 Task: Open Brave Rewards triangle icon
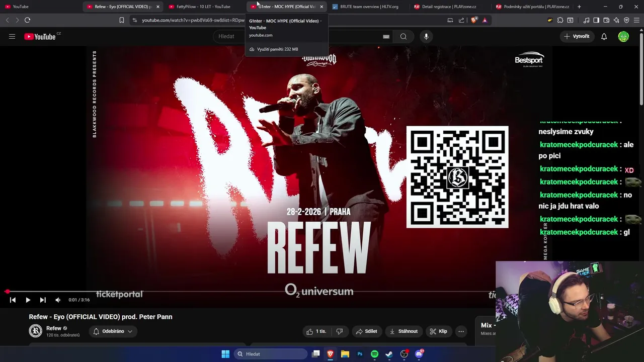(485, 20)
